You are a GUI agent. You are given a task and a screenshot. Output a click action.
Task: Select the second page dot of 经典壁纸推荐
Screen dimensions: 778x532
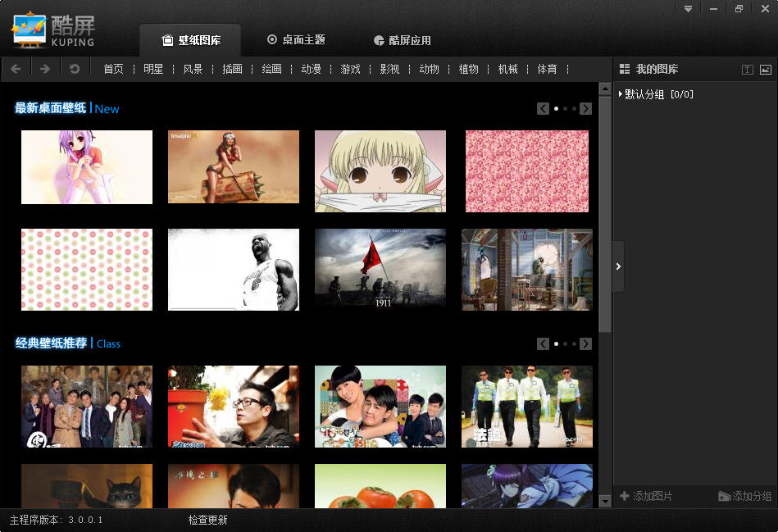[565, 343]
